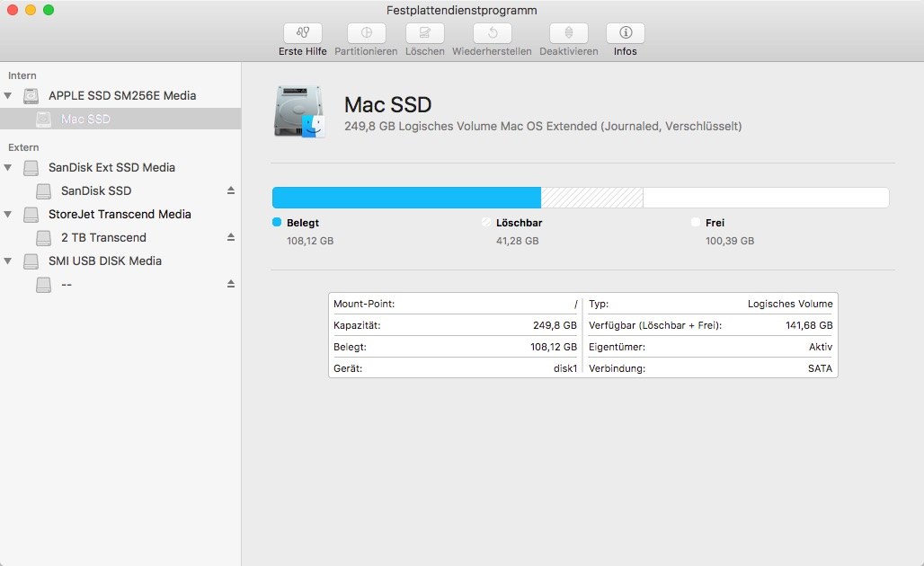Select the 2 TB Transcend volume
This screenshot has height=566, width=924.
point(120,237)
